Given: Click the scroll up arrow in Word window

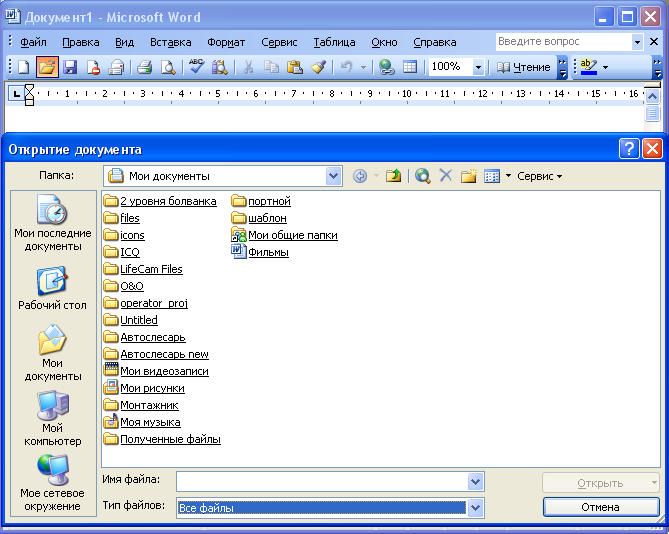Looking at the screenshot, I should click(652, 96).
